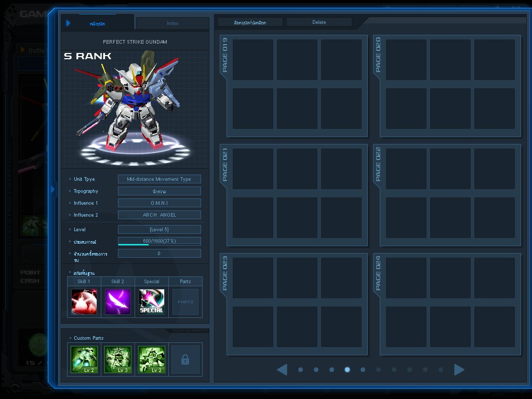
Task: Select the purple Skill 2 icon
Action: [118, 302]
